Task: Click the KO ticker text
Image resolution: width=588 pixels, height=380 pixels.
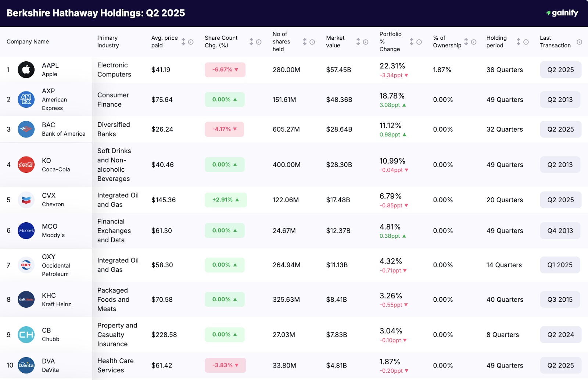Action: (x=46, y=161)
